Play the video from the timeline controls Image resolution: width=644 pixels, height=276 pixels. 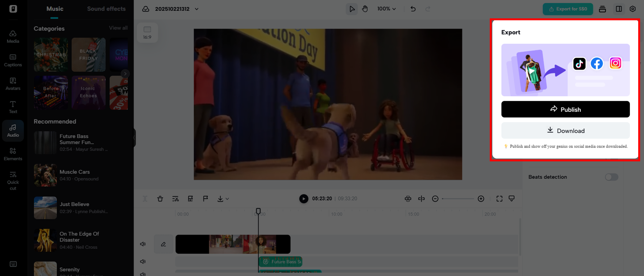pyautogui.click(x=304, y=199)
